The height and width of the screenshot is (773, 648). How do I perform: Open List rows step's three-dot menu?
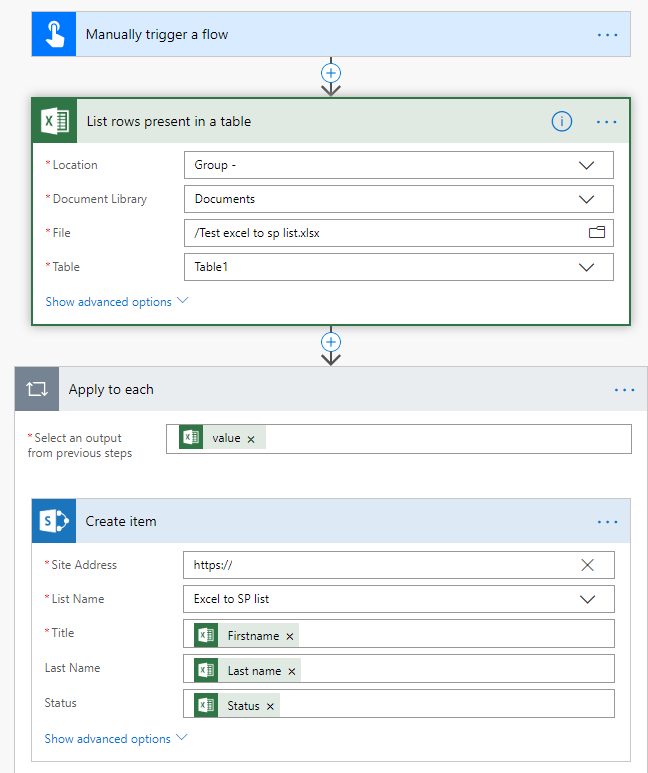pos(607,121)
